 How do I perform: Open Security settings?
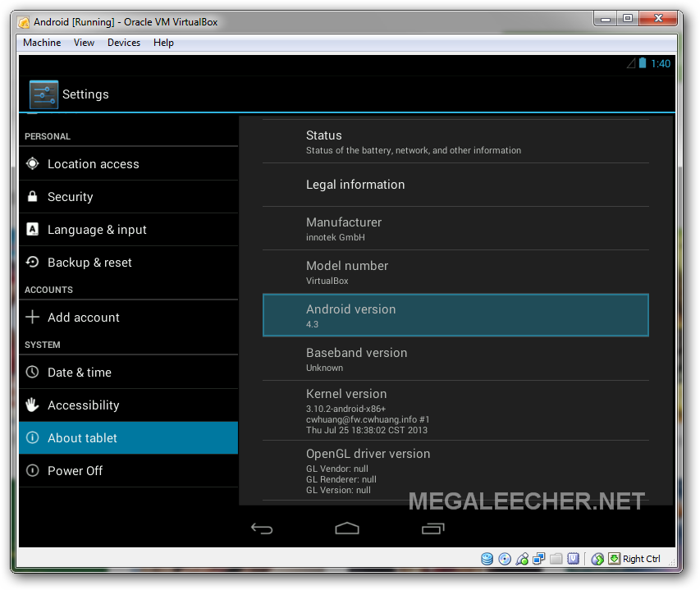[x=129, y=196]
